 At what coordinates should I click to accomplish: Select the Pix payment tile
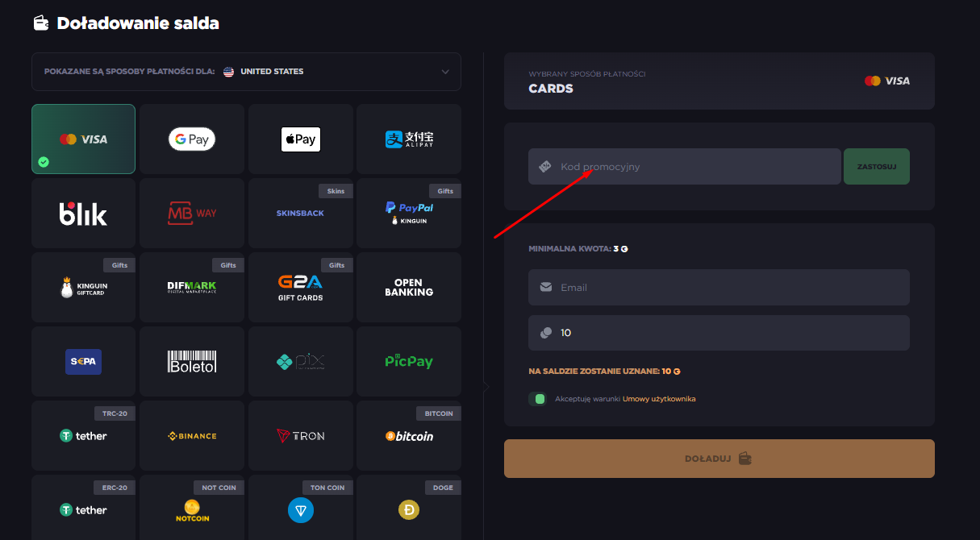301,361
